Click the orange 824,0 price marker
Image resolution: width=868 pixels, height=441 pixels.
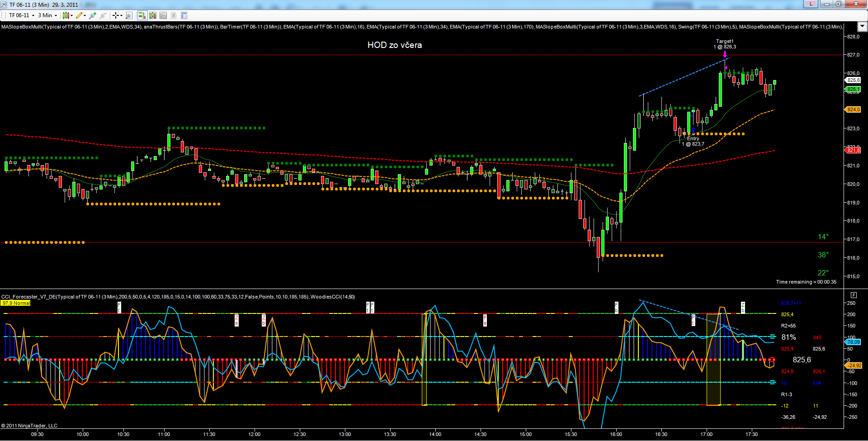point(853,109)
